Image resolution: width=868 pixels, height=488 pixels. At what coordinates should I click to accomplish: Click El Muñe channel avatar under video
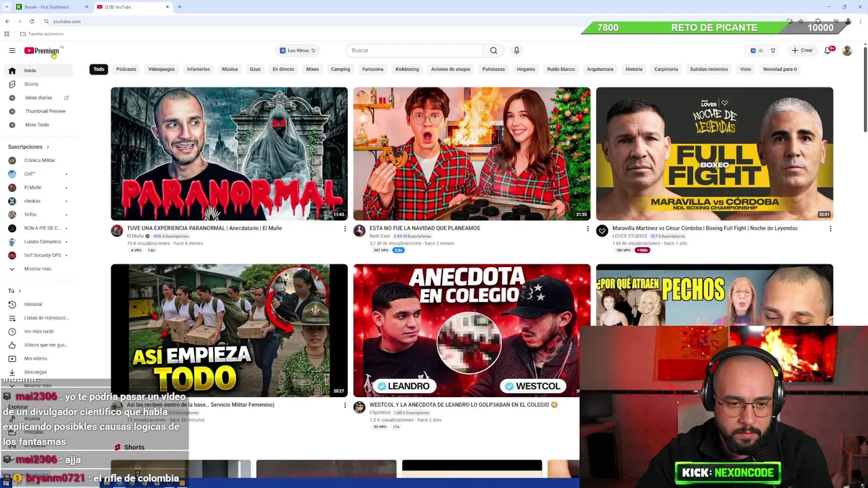117,231
